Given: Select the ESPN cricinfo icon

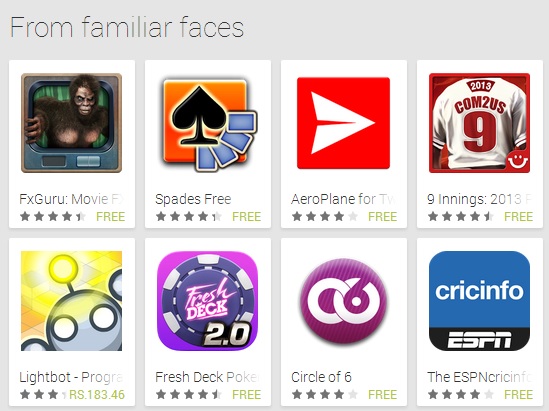Looking at the screenshot, I should (479, 301).
